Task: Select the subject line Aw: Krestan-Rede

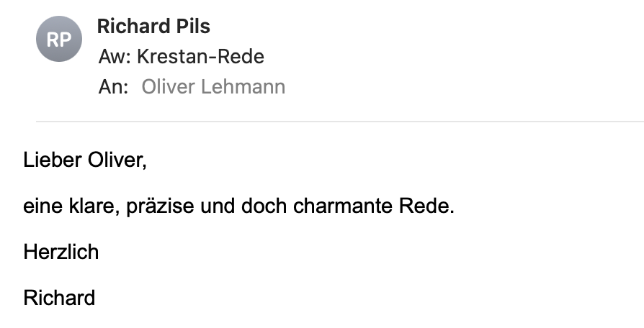Action: [181, 57]
